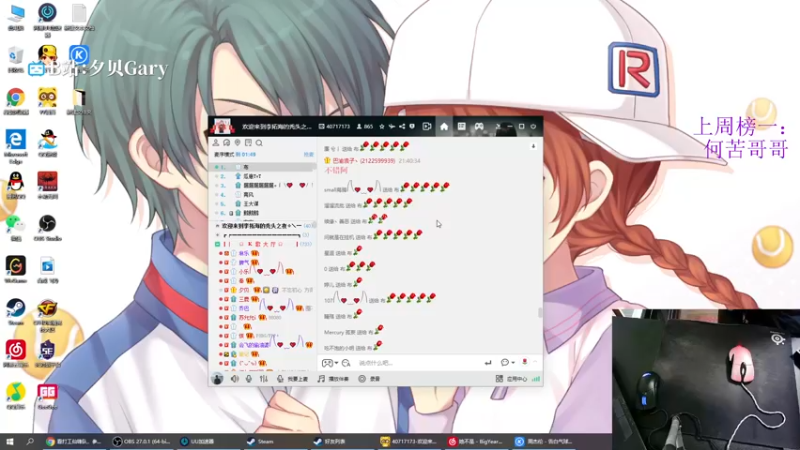
Task: Select first entry in mic queue
Action: click(263, 167)
